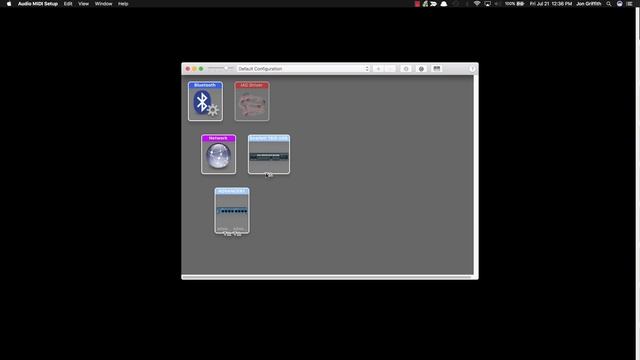This screenshot has height=360, width=640.
Task: Click the Remove Device toolbar button
Action: point(390,69)
